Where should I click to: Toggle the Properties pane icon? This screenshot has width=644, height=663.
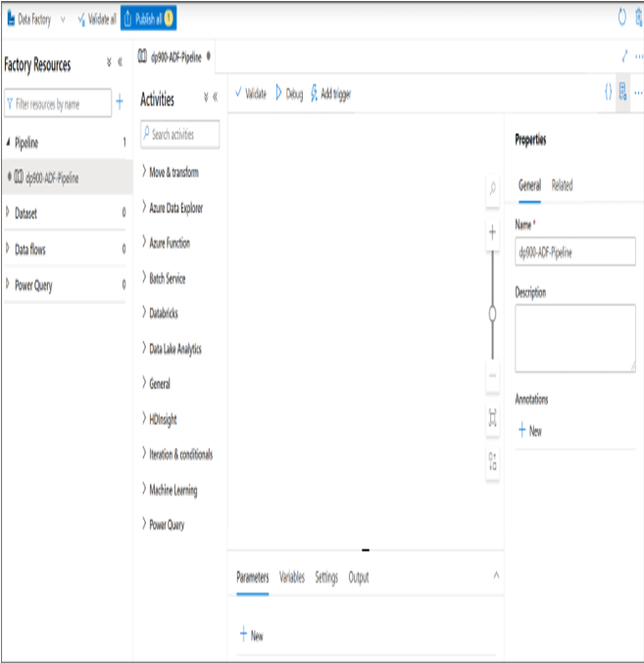(x=622, y=91)
